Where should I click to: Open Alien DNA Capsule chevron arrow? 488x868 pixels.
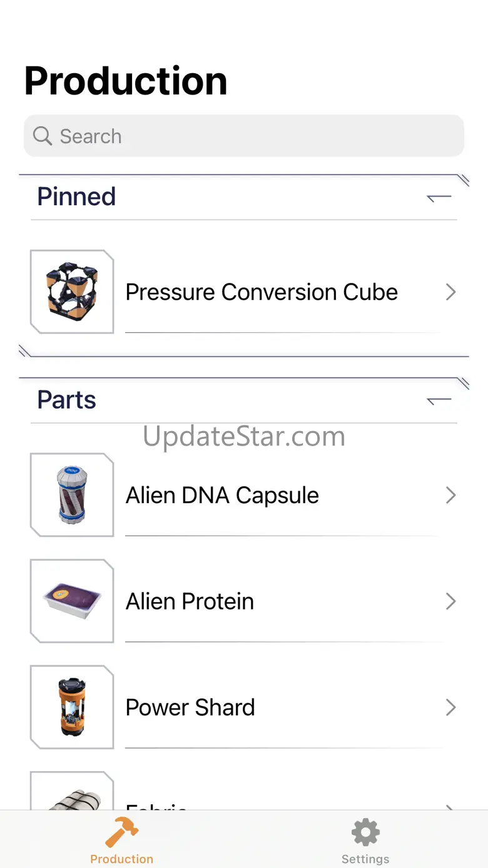(450, 495)
